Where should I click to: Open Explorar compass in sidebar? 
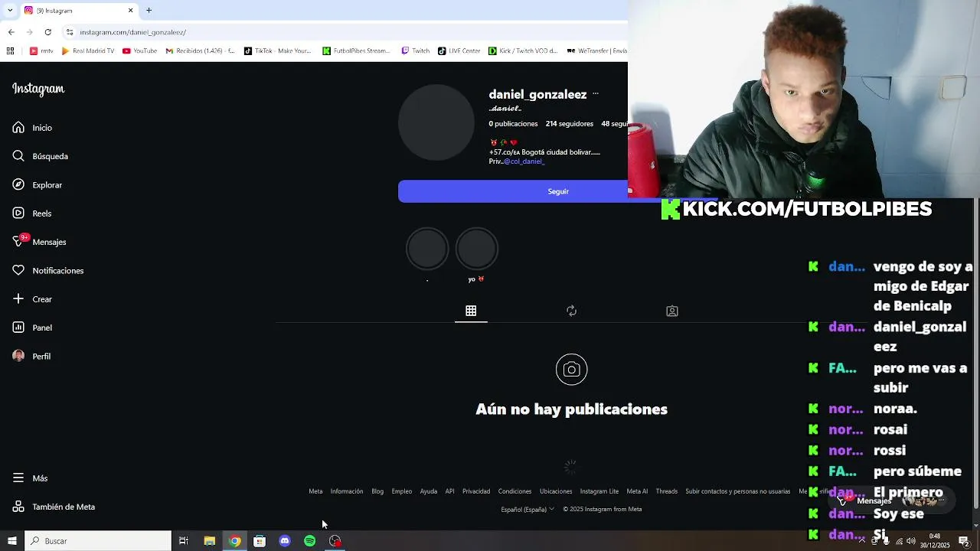[x=37, y=185]
